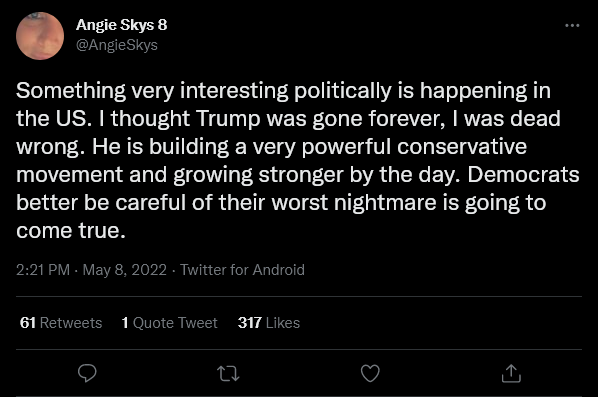
Task: Open the share upload-arrow icon
Action: (x=511, y=373)
